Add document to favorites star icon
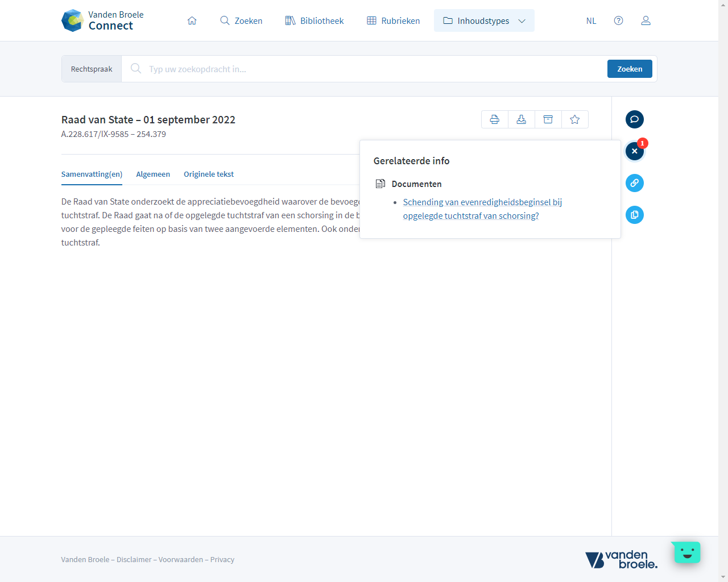The height and width of the screenshot is (582, 728). coord(575,119)
